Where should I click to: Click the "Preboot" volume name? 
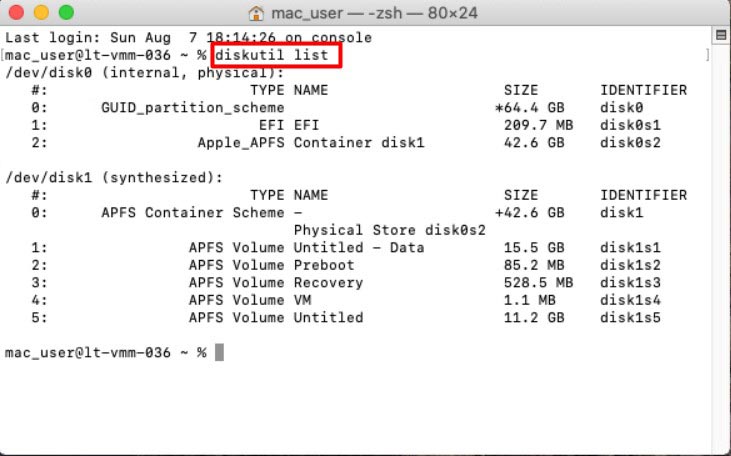(324, 265)
